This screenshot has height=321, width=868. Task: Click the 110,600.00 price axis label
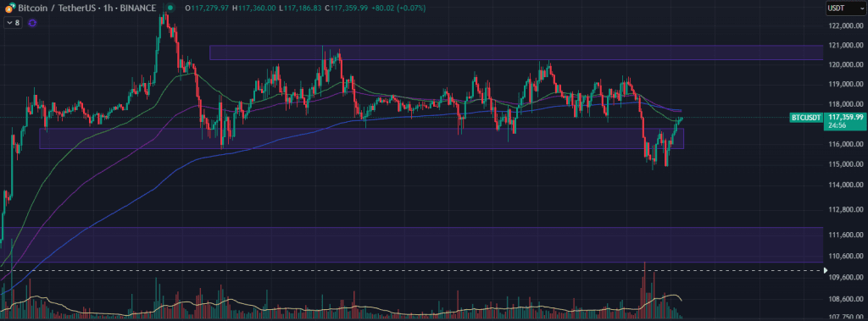(x=847, y=257)
